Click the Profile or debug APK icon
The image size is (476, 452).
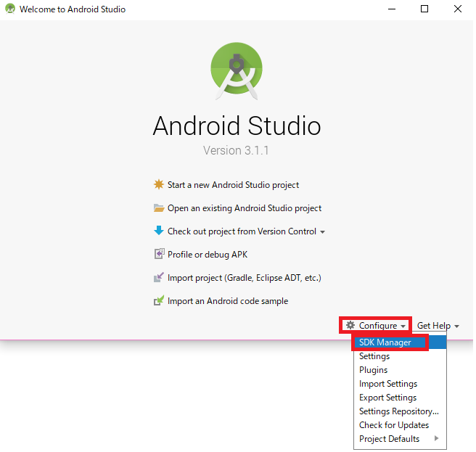pos(159,253)
